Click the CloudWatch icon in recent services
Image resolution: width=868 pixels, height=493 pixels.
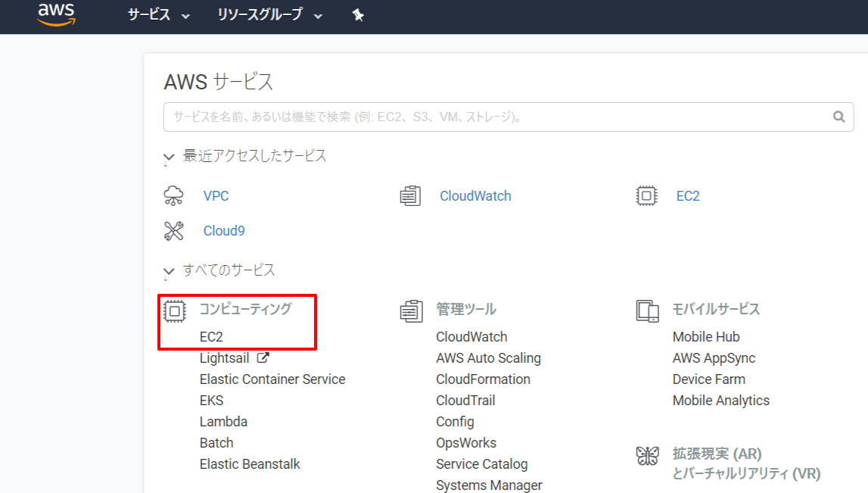410,196
